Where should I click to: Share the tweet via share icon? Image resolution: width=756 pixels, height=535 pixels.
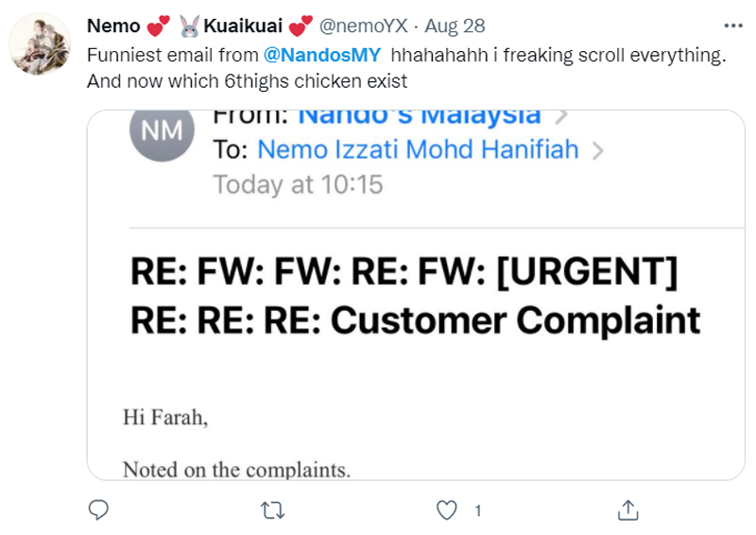tap(626, 511)
